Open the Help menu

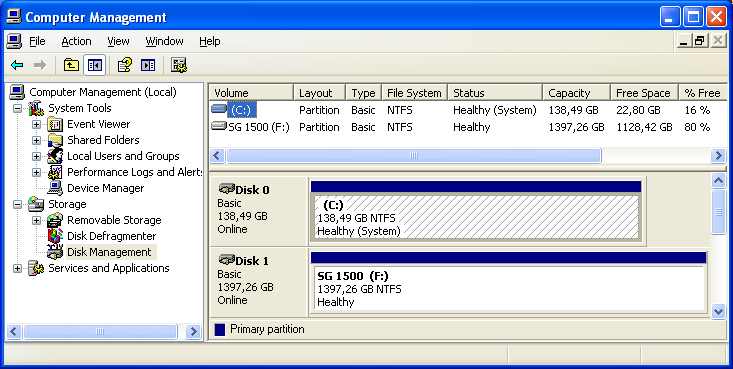[209, 42]
